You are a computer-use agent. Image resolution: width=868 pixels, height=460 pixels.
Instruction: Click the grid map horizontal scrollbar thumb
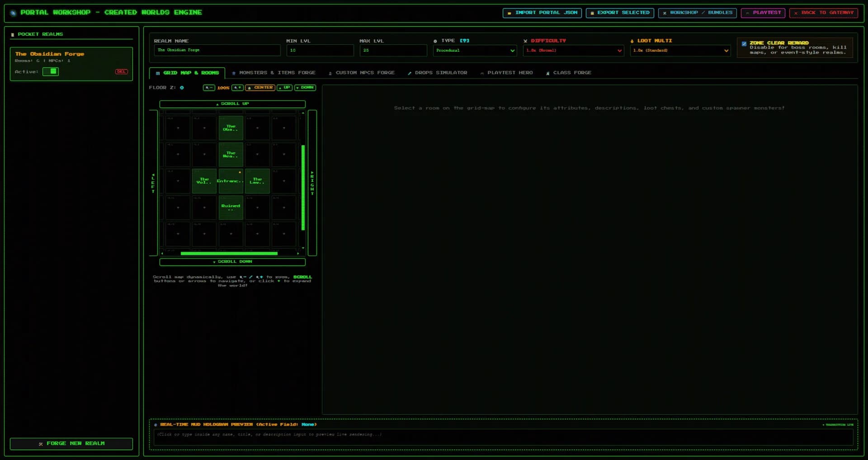click(x=229, y=254)
